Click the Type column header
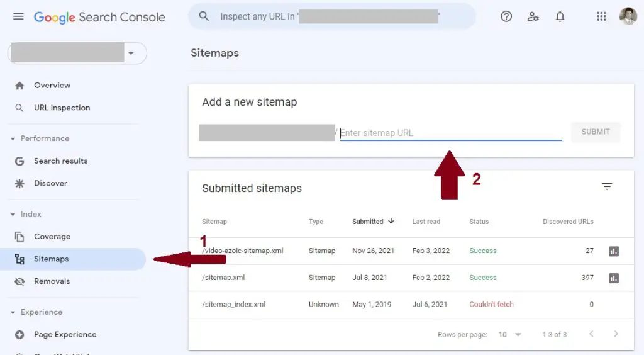The width and height of the screenshot is (644, 355). [316, 222]
